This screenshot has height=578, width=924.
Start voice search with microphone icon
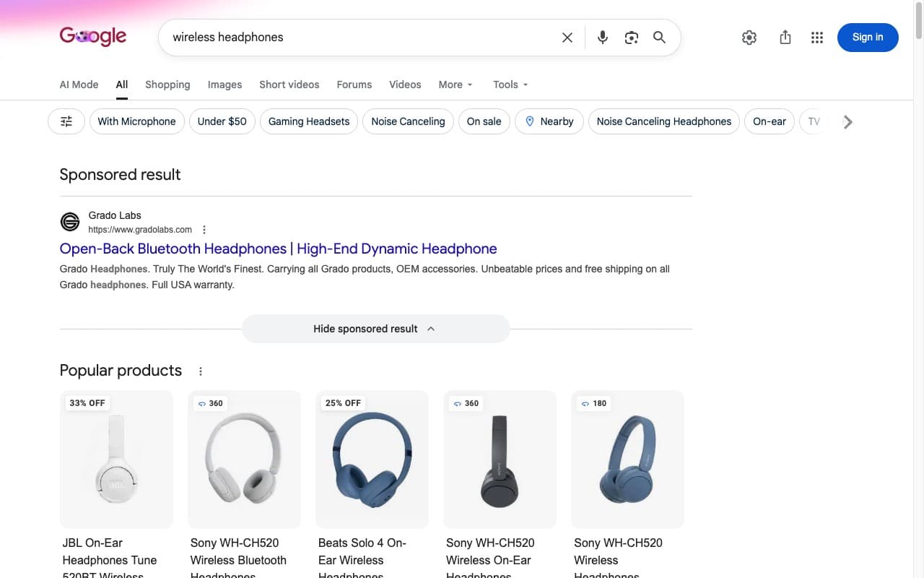[603, 38]
